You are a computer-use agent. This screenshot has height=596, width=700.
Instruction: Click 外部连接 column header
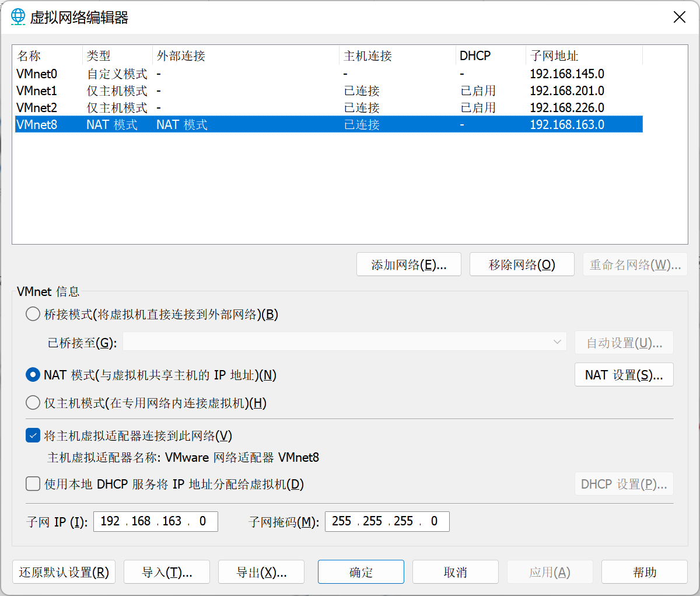246,56
